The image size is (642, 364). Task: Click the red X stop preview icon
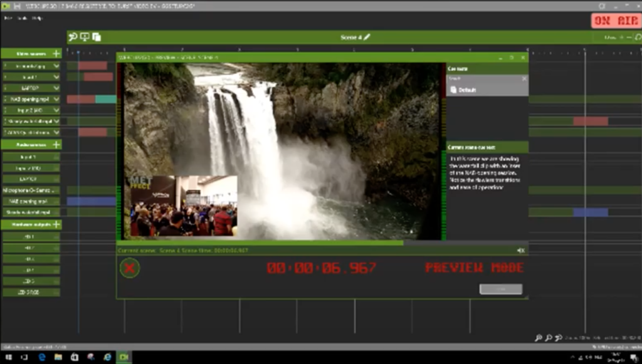pyautogui.click(x=129, y=268)
